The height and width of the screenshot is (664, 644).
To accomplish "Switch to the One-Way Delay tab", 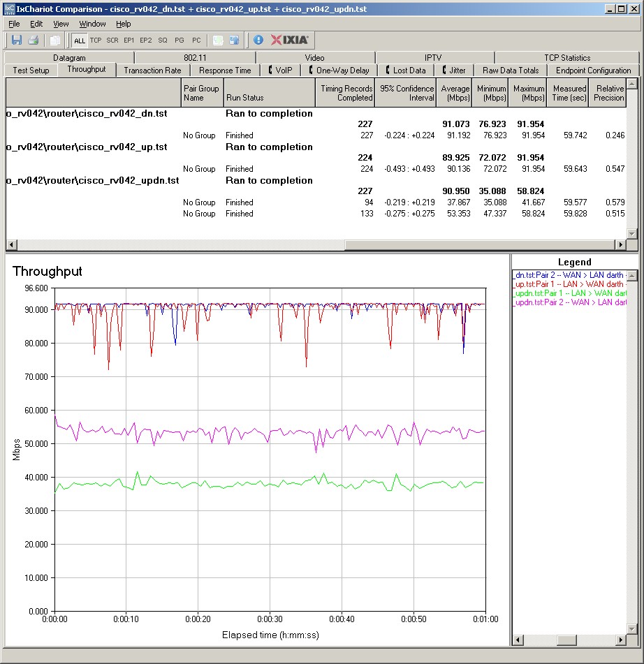I will point(339,71).
